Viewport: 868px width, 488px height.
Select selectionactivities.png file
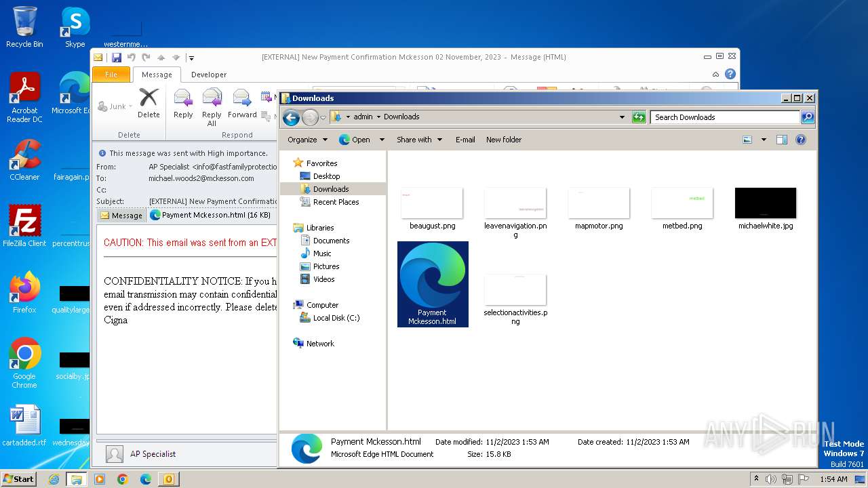(515, 290)
